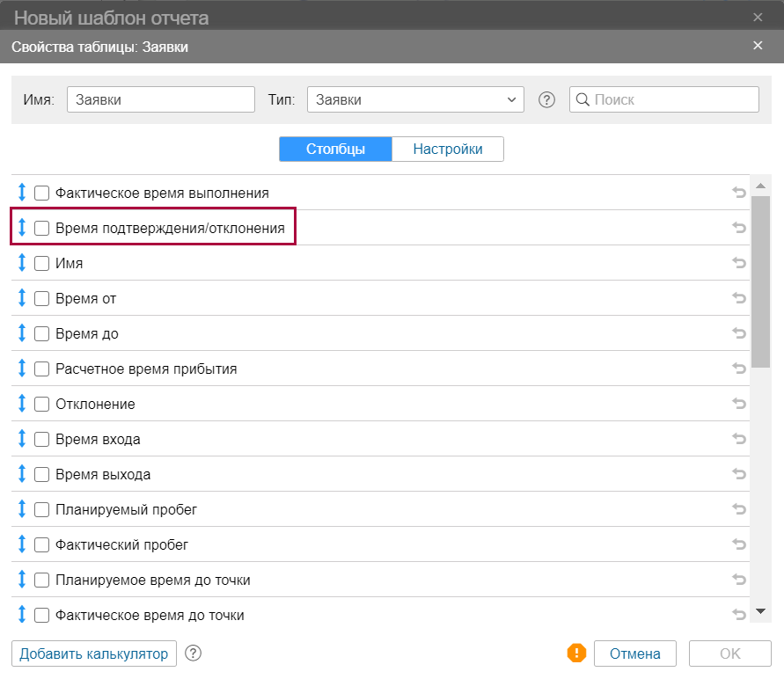
Task: Click the orange warning icon near Отмена
Action: tap(576, 653)
